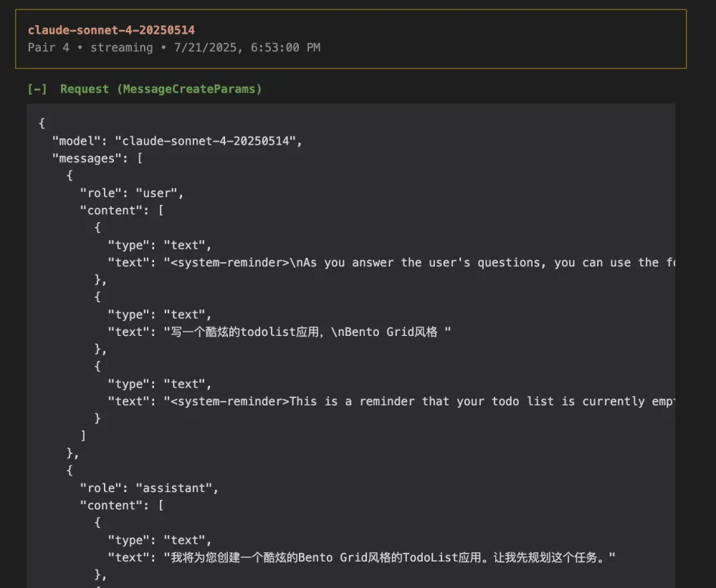716x588 pixels.
Task: Click the Request (MessageCreateParams) heading
Action: pos(161,89)
